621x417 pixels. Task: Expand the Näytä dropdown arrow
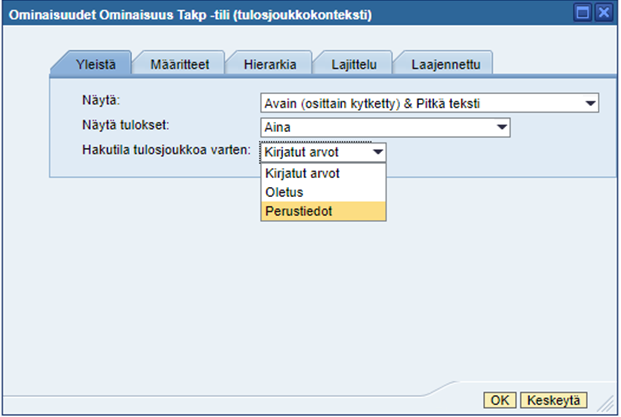(590, 102)
